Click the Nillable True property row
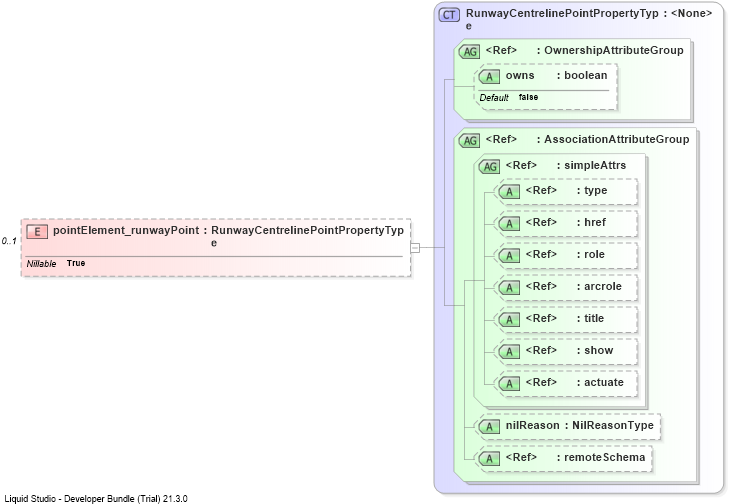 [56, 264]
